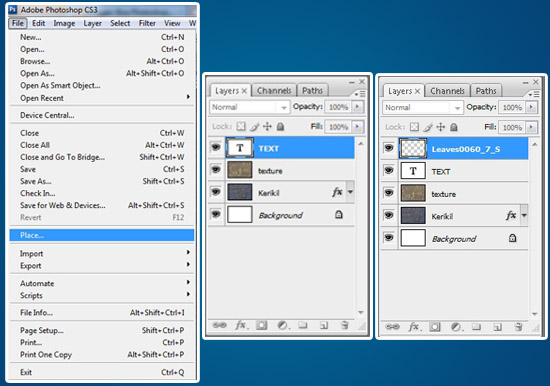
Task: Create new group folder in left Layers panel
Action: click(303, 325)
